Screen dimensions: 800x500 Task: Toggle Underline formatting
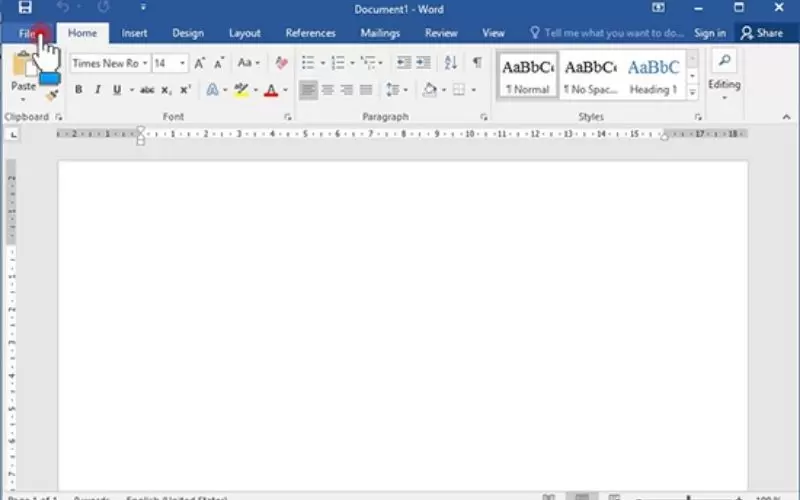coord(117,90)
